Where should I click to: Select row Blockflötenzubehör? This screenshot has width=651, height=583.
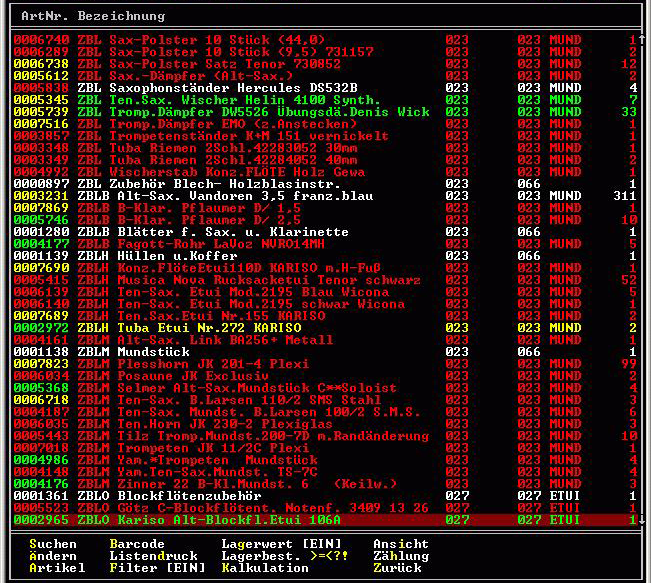325,496
